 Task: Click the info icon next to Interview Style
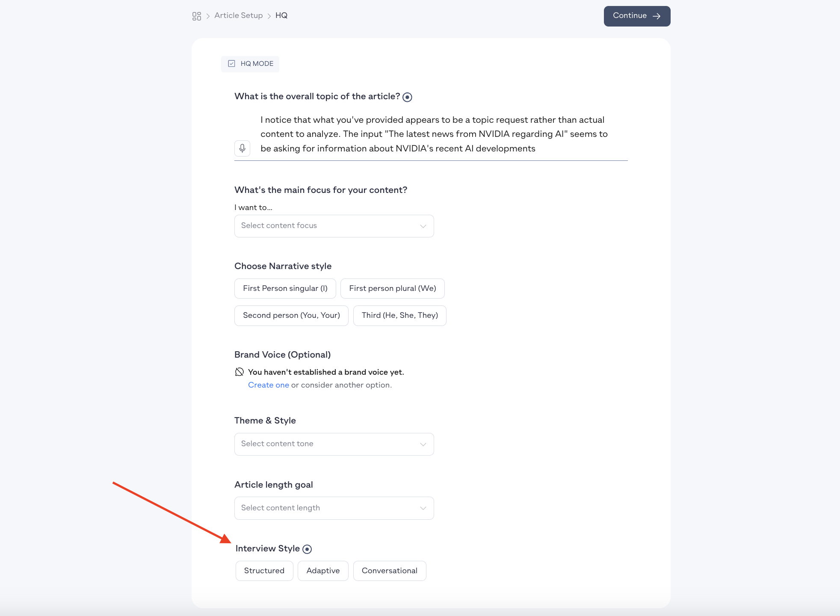tap(307, 549)
